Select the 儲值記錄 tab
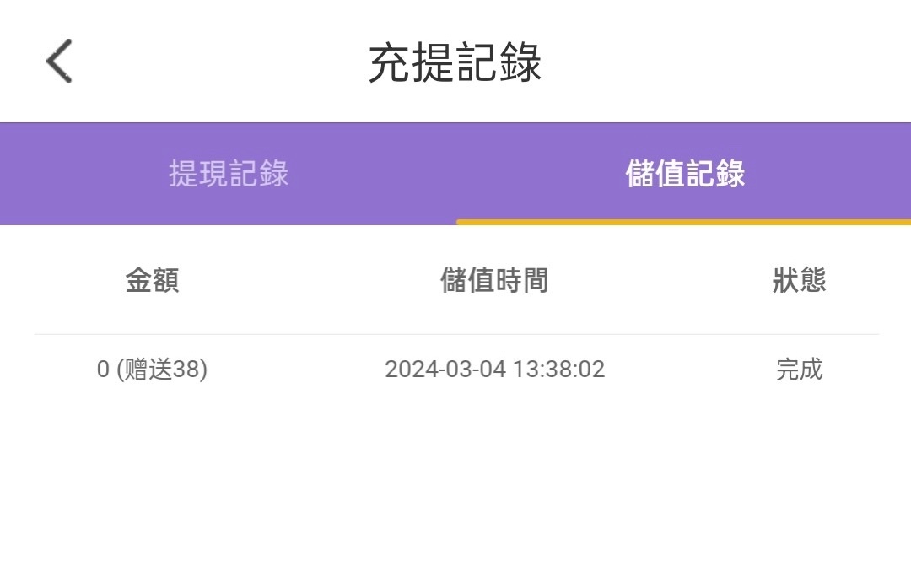The width and height of the screenshot is (911, 588). pos(685,174)
